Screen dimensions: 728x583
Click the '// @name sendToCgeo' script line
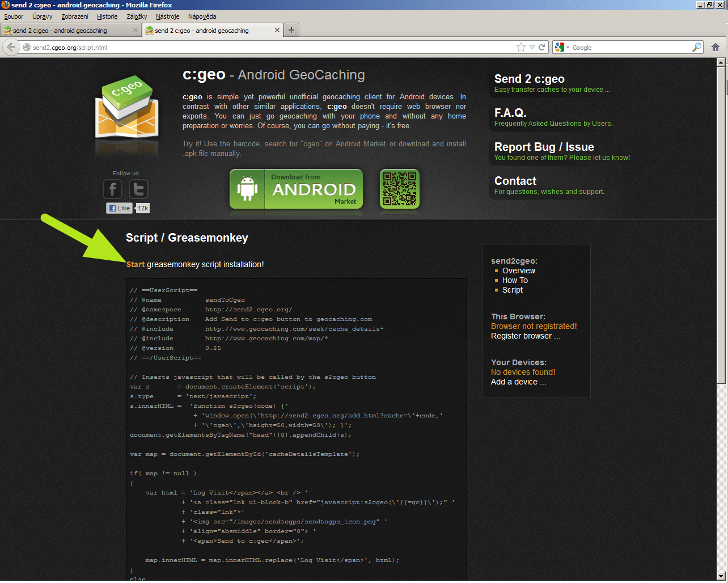tap(188, 300)
